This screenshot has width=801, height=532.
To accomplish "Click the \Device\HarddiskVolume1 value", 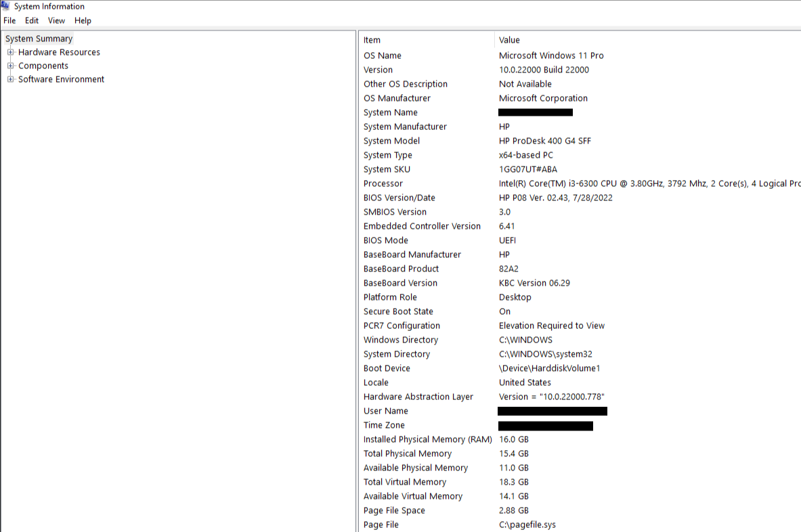I will pos(550,369).
